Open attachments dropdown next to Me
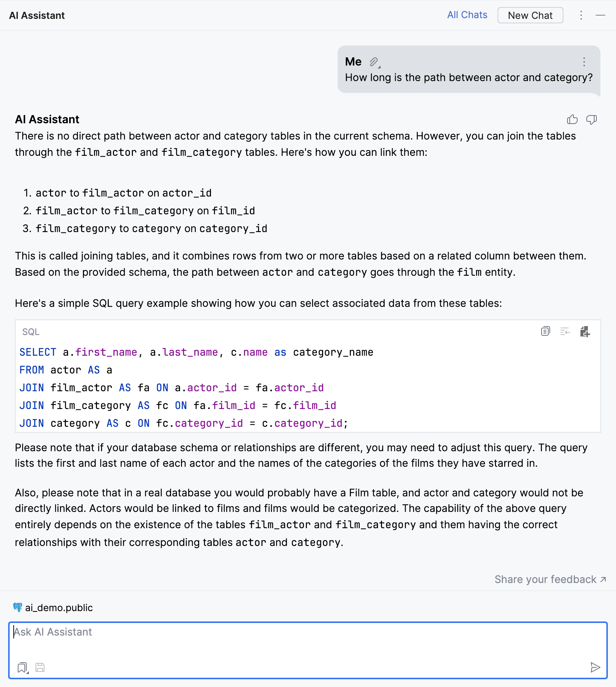The image size is (616, 687). 375,62
